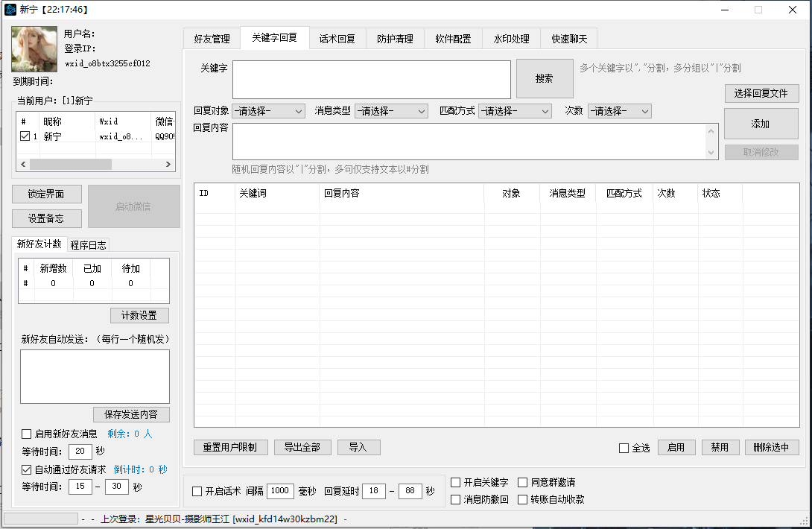Click the 回复内容 text area

click(469, 142)
